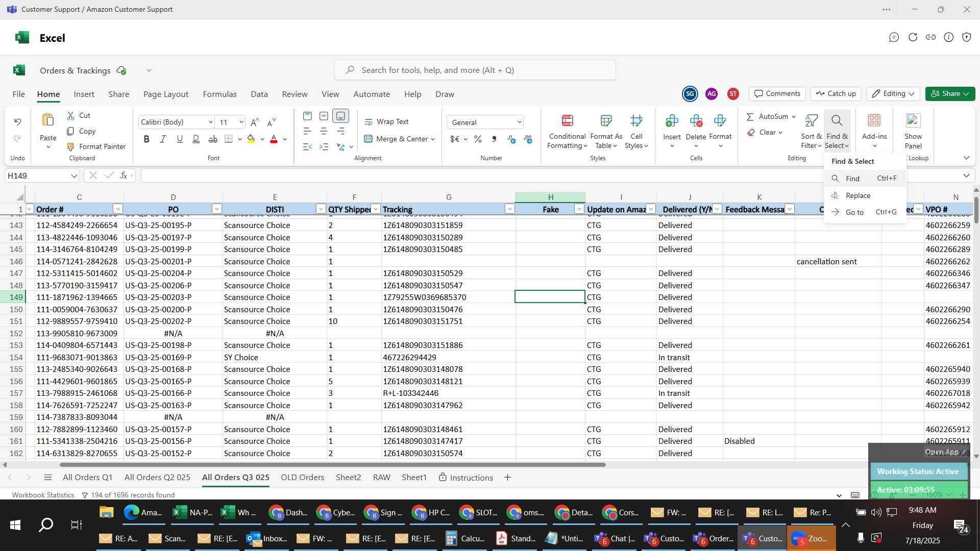Click the search for tools input field

475,70
